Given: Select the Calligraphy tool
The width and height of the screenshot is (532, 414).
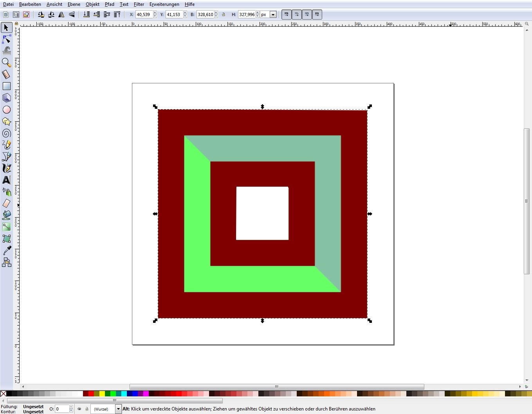Looking at the screenshot, I should (x=6, y=168).
